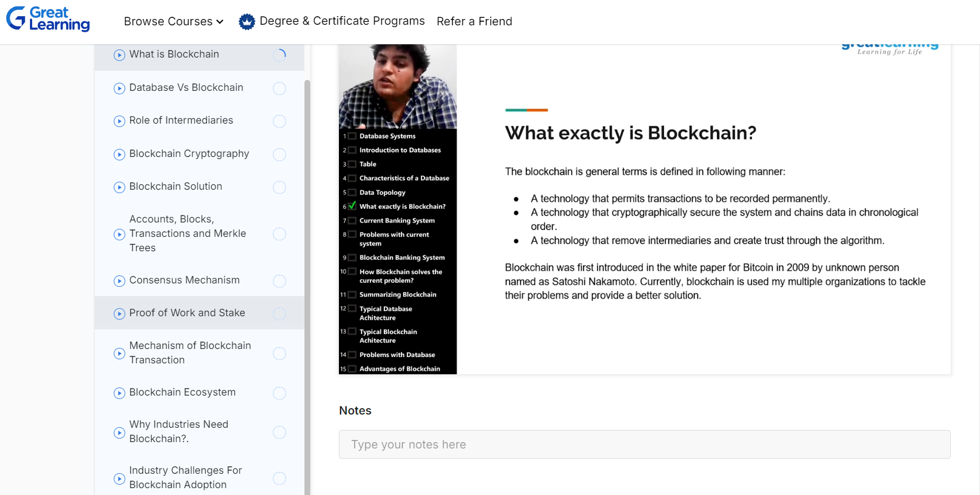The height and width of the screenshot is (495, 980).
Task: Toggle completion circle for Accounts, Blocks, Transactions lesson
Action: 280,234
